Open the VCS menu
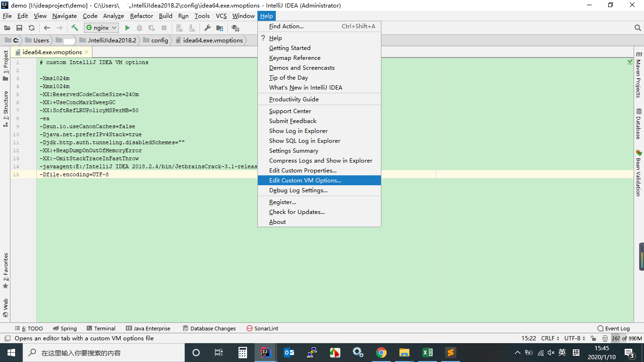 pos(221,16)
